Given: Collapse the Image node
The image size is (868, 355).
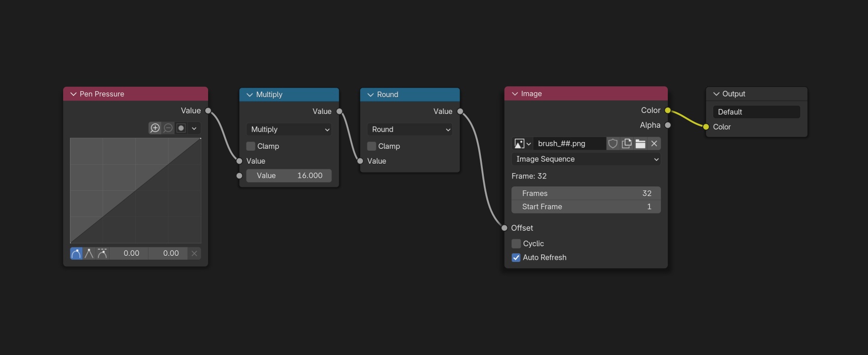Looking at the screenshot, I should click(515, 94).
